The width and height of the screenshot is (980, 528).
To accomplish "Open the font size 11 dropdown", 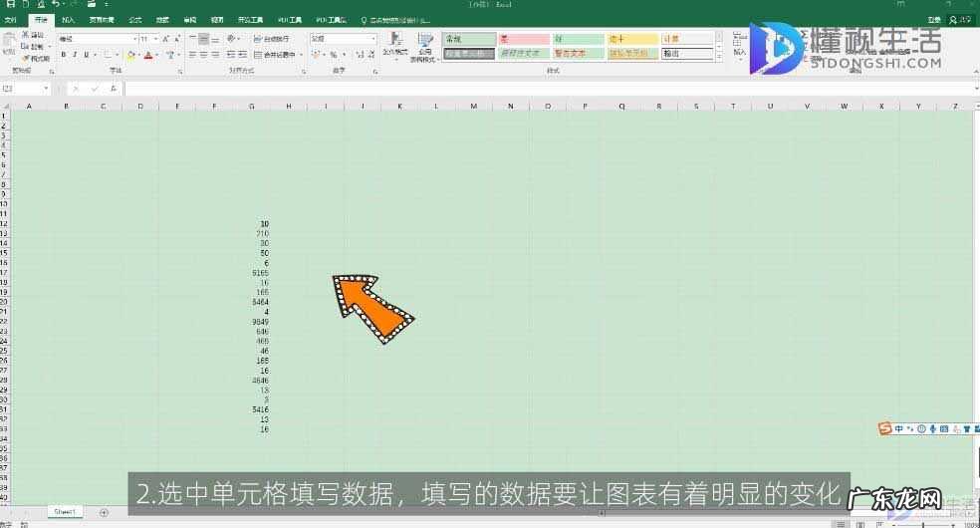I will pos(155,39).
